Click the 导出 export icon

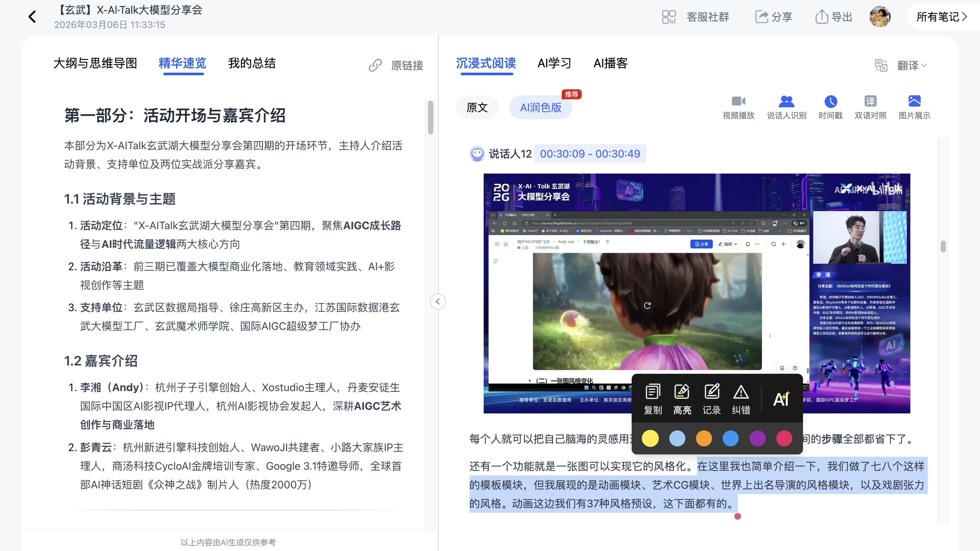tap(821, 17)
